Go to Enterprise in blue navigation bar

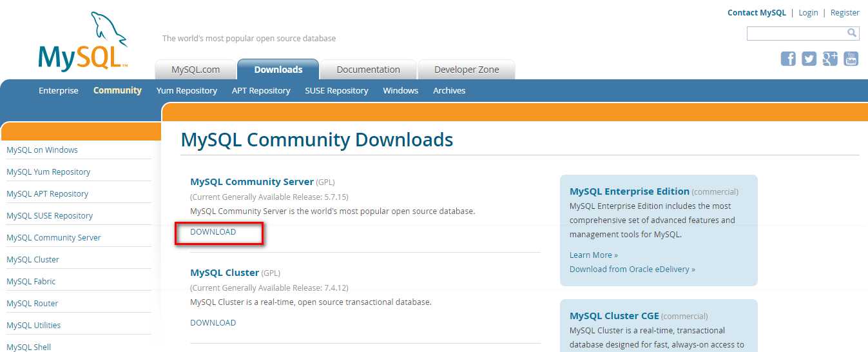pos(59,91)
